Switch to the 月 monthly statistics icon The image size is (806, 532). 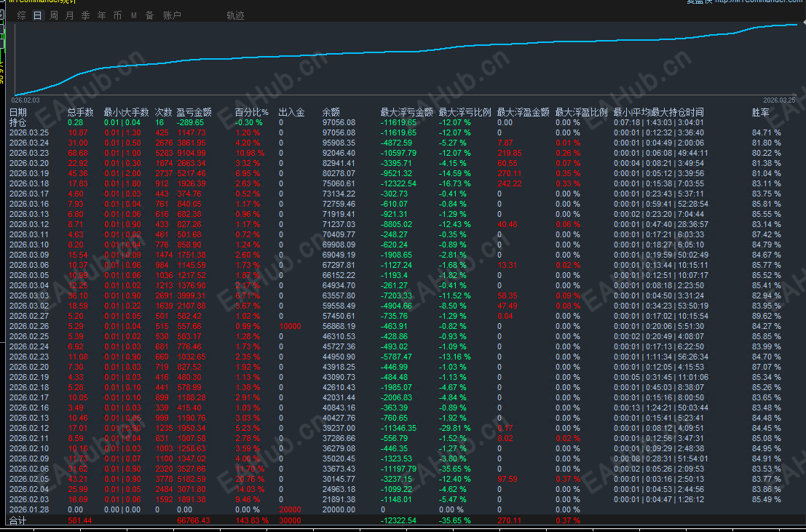click(x=70, y=15)
